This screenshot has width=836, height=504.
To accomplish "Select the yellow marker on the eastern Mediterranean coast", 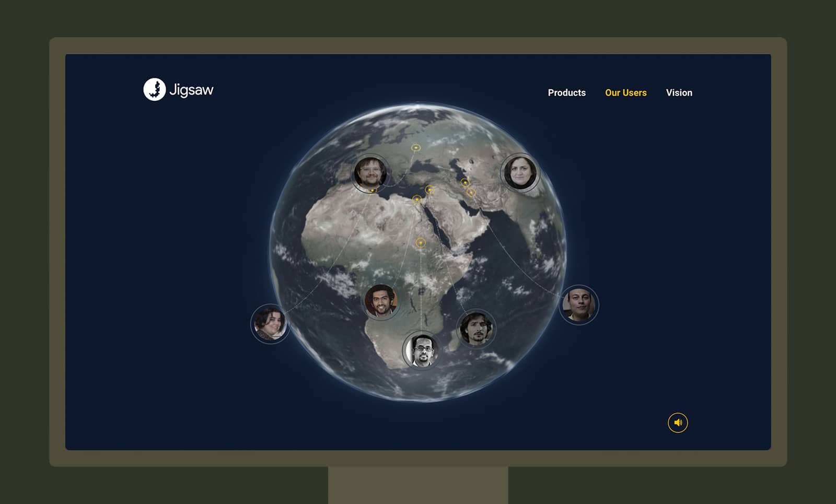I will coord(429,190).
